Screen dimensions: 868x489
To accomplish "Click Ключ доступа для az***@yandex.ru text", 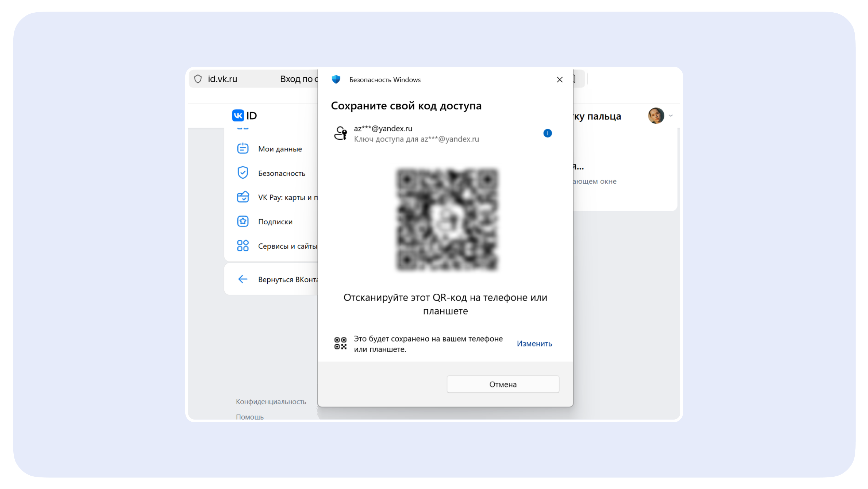I will coord(416,139).
